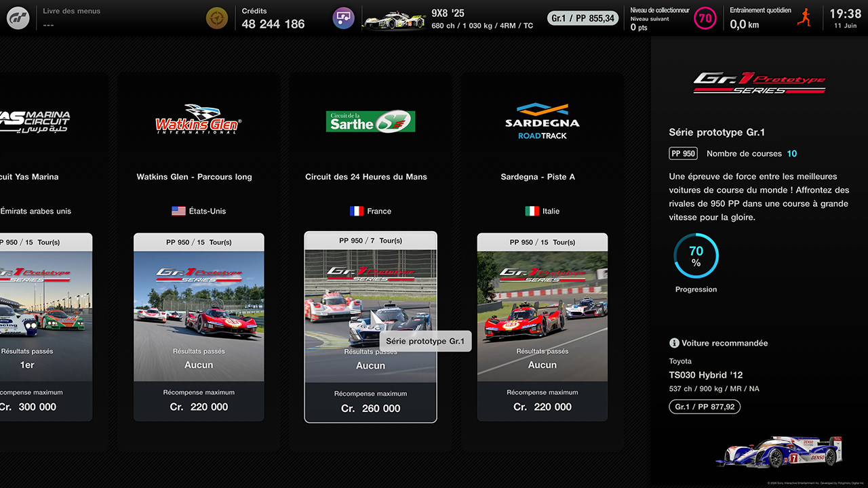Click the Toyota manufacturer label
Viewport: 868px width, 488px height.
click(680, 361)
